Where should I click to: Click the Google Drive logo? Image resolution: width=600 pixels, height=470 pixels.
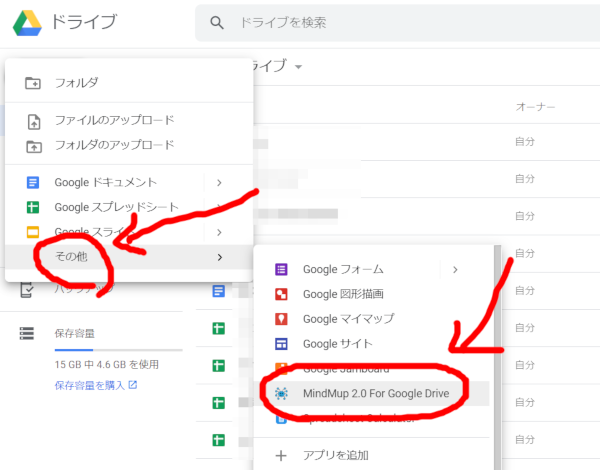[27, 23]
